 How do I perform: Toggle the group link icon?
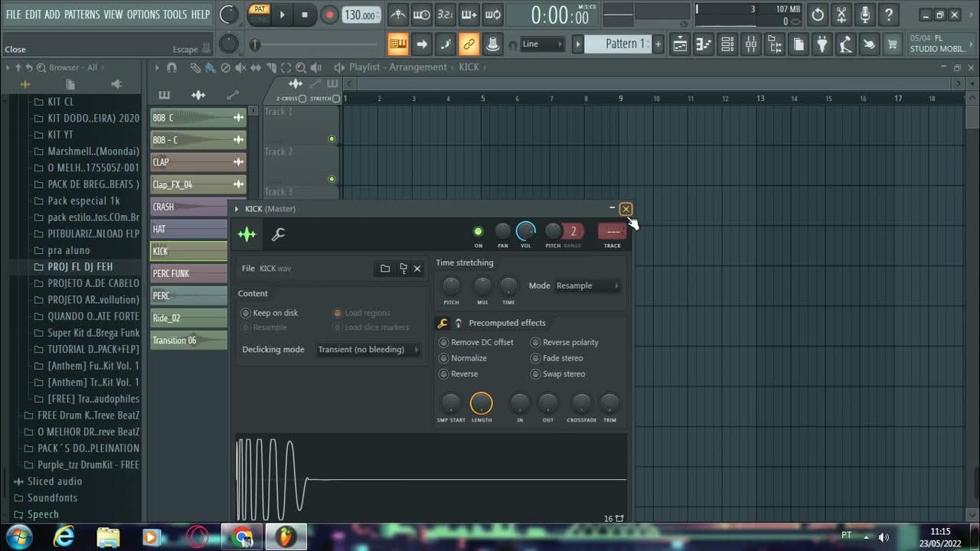469,44
